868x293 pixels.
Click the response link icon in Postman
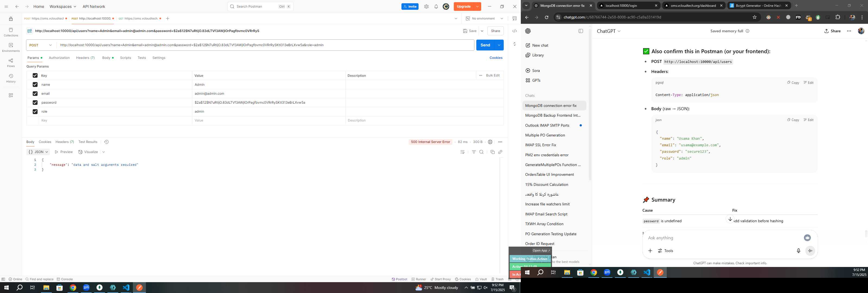tap(500, 152)
